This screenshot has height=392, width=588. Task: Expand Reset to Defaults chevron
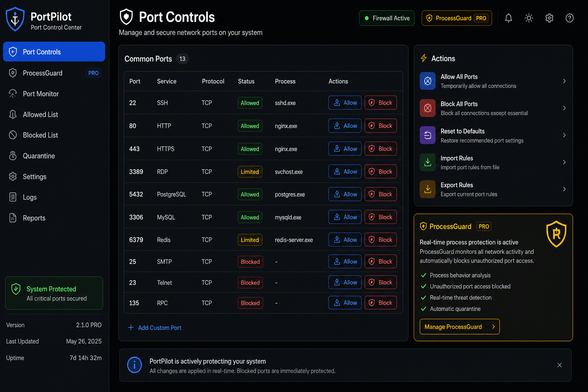(564, 135)
